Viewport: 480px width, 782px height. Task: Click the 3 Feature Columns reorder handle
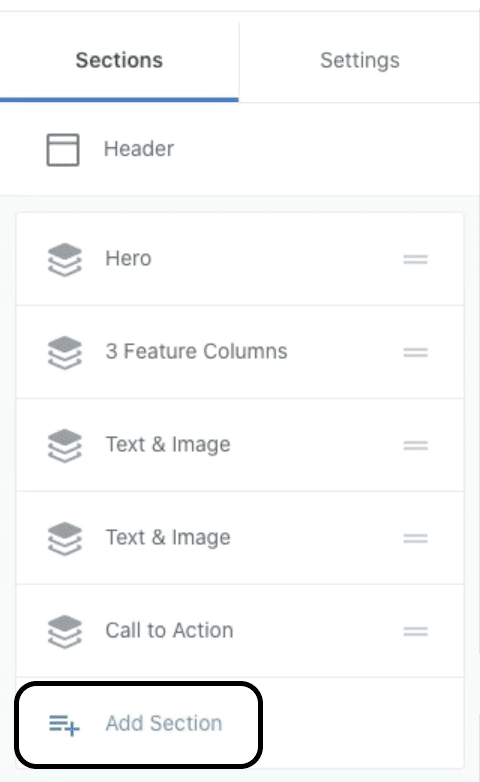[416, 352]
